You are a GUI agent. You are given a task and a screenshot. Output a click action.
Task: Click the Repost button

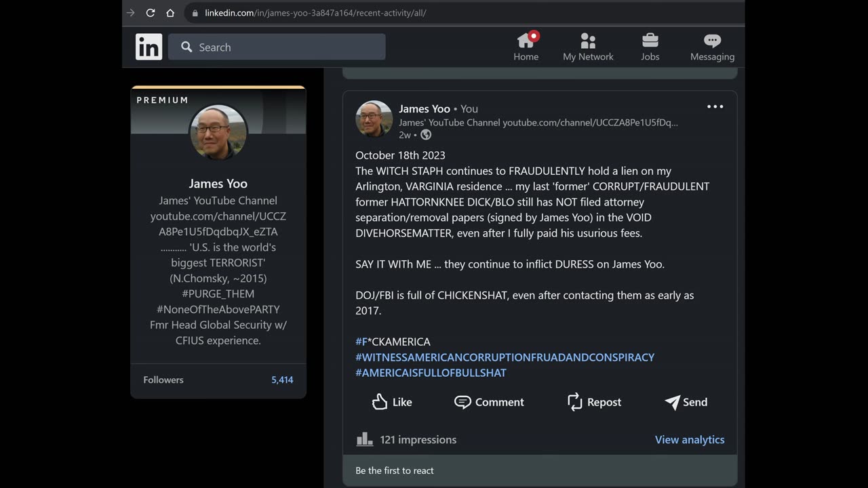[x=594, y=402]
